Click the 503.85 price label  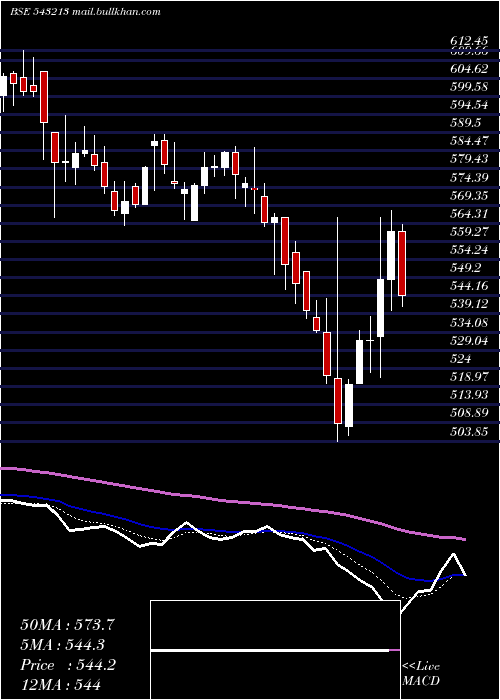coord(469,432)
